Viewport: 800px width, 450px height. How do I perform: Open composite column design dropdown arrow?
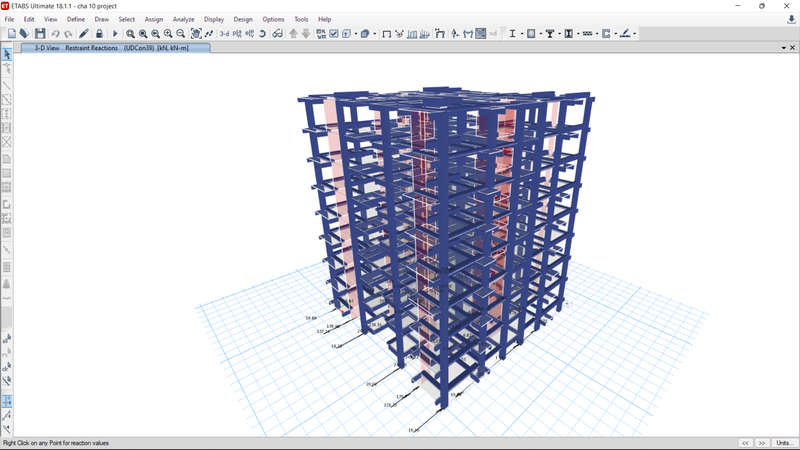click(578, 34)
